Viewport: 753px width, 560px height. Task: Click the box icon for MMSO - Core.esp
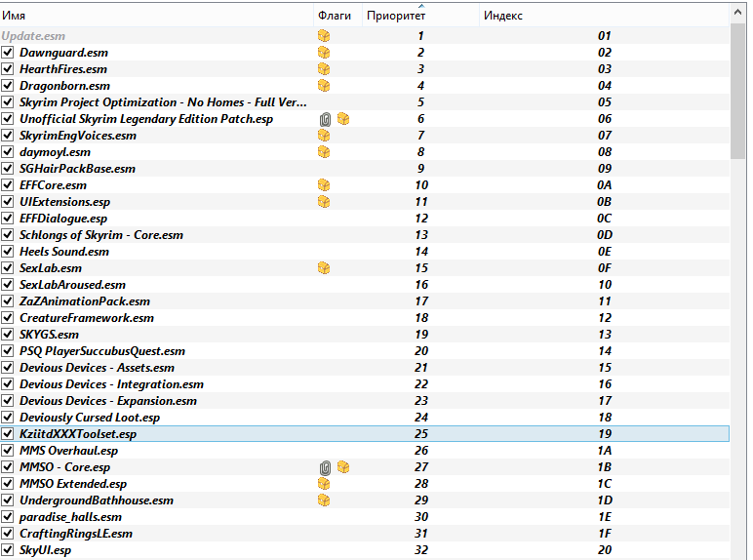343,466
